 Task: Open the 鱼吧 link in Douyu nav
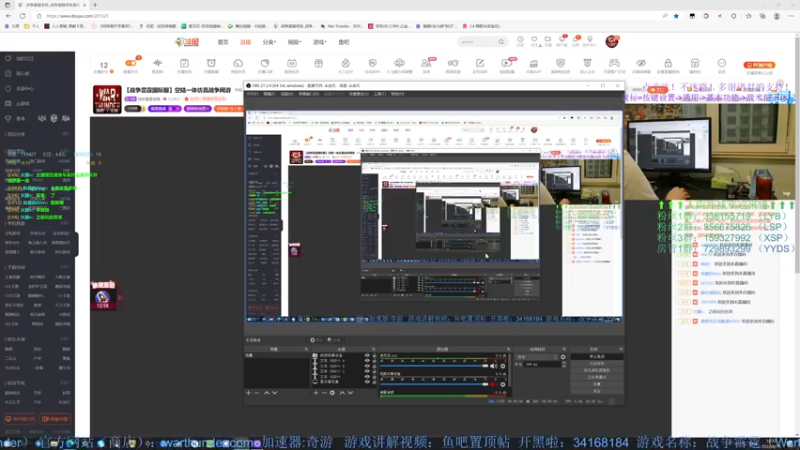coord(344,42)
